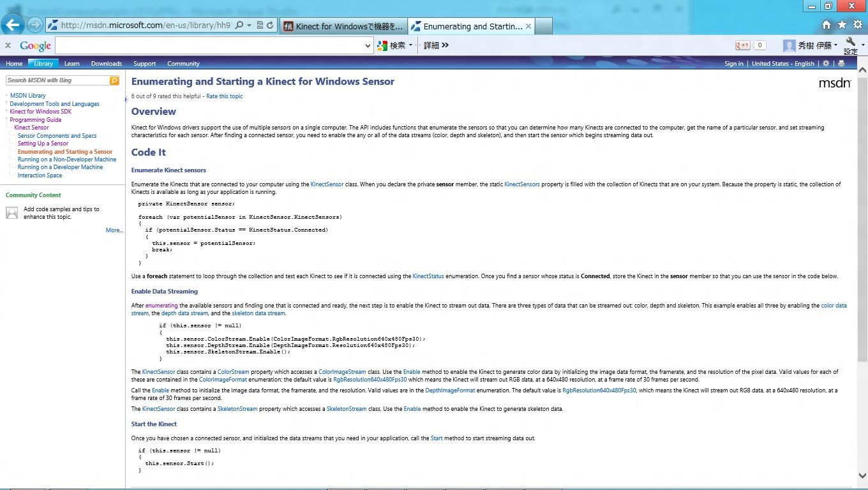868x490 pixels.
Task: Open Sensor Components and Specs page
Action: (x=57, y=136)
